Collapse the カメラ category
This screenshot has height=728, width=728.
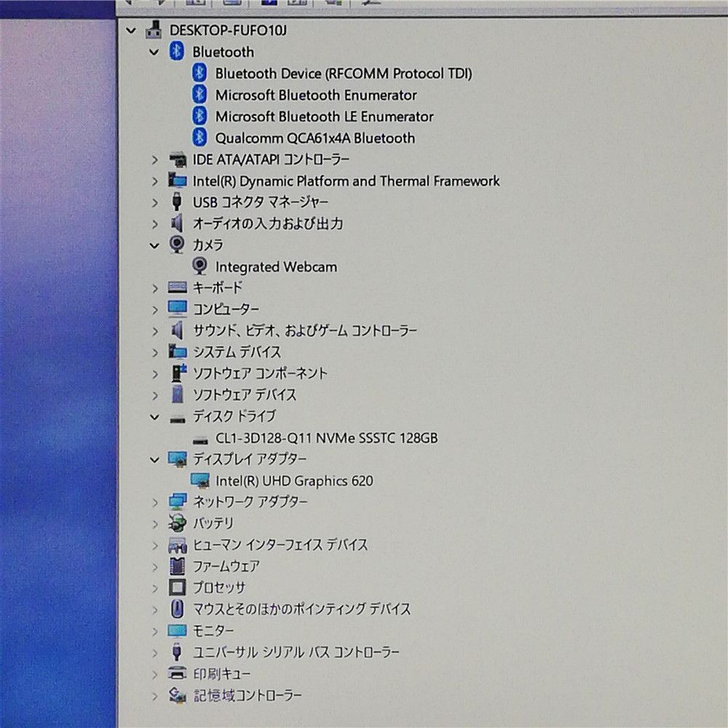[154, 245]
